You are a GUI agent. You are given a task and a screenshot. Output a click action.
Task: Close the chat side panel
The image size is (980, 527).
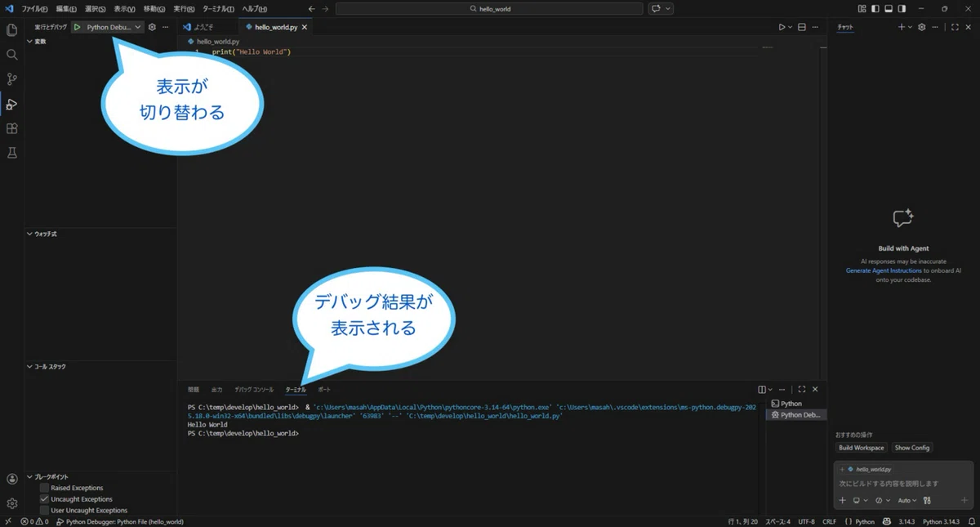click(969, 27)
